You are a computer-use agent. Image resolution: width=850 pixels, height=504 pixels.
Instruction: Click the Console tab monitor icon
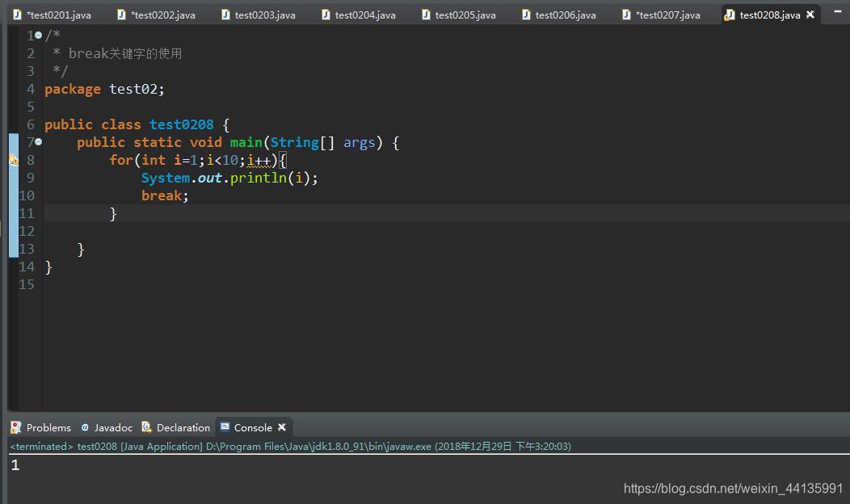click(x=225, y=427)
